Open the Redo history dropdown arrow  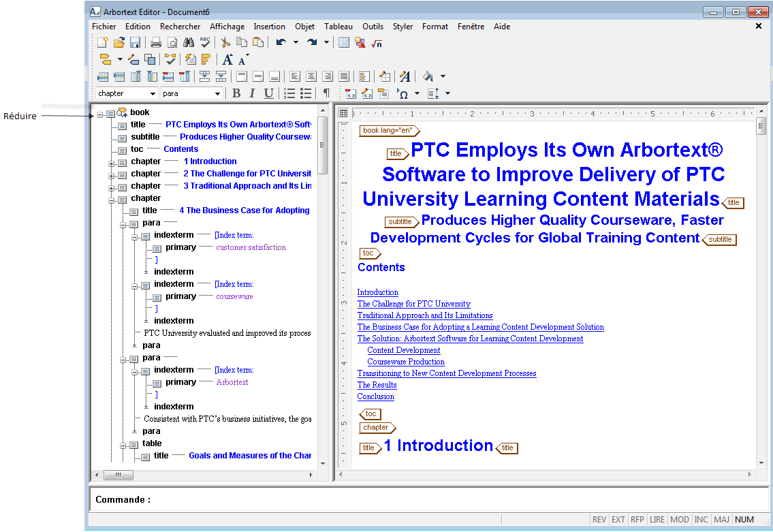(326, 43)
